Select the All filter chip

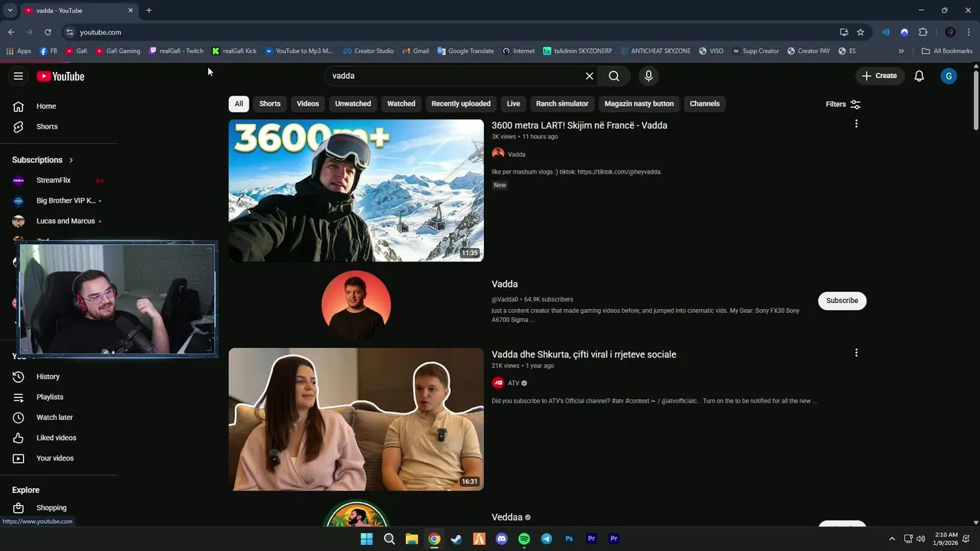pos(239,104)
